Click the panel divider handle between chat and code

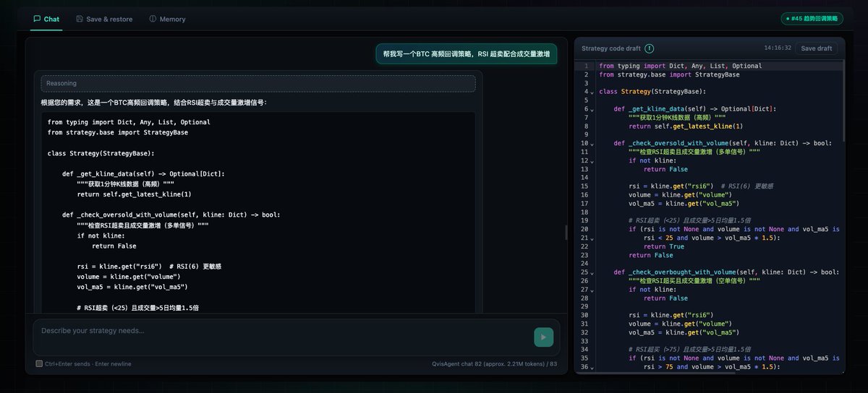pos(566,233)
